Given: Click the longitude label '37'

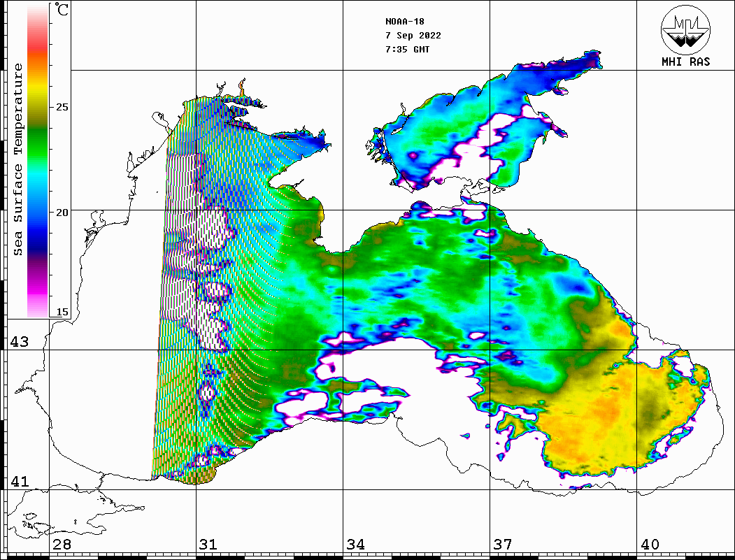Looking at the screenshot, I should [x=503, y=545].
